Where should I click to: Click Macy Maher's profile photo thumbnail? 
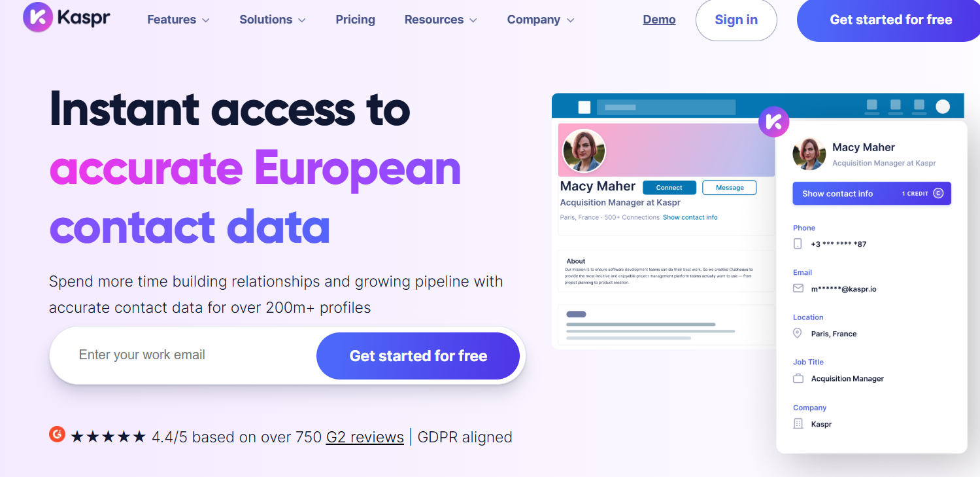tap(584, 150)
